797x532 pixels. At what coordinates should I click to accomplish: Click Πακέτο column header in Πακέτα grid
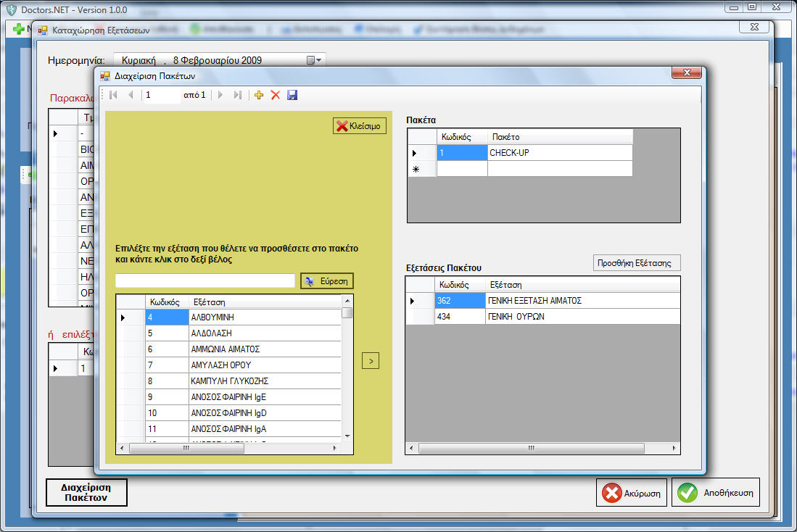(x=560, y=137)
